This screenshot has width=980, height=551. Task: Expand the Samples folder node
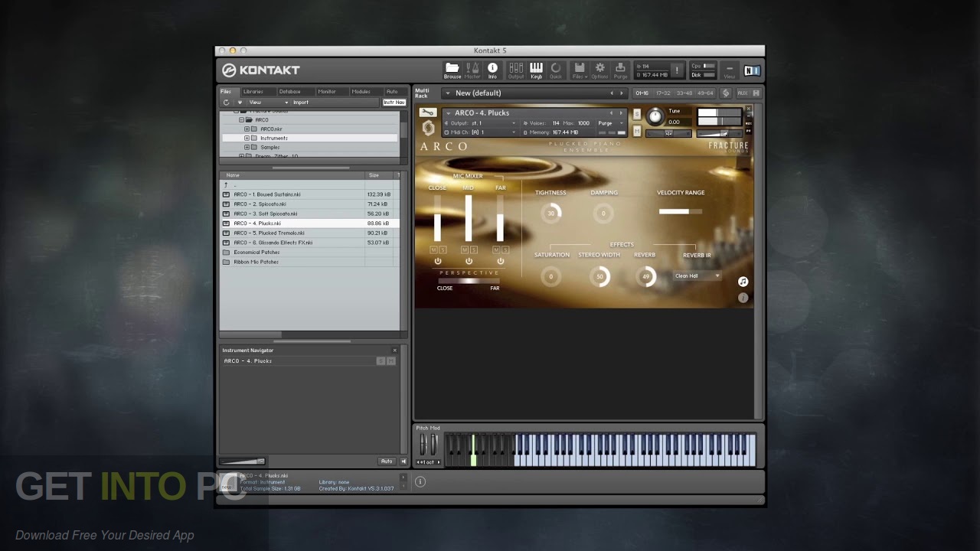tap(247, 148)
